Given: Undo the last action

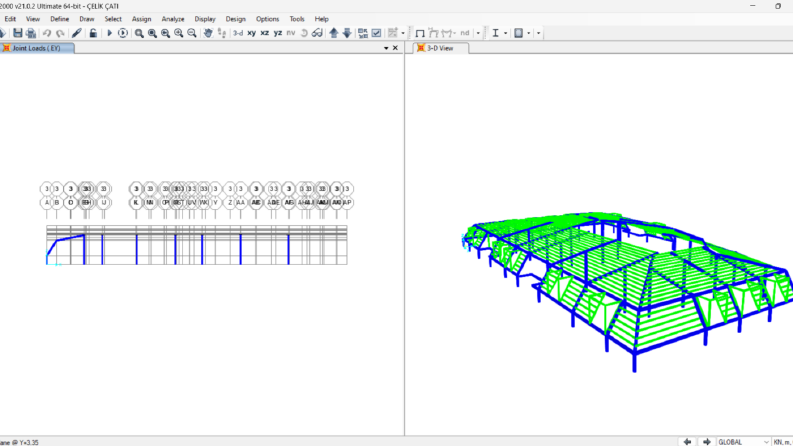Looking at the screenshot, I should 47,33.
